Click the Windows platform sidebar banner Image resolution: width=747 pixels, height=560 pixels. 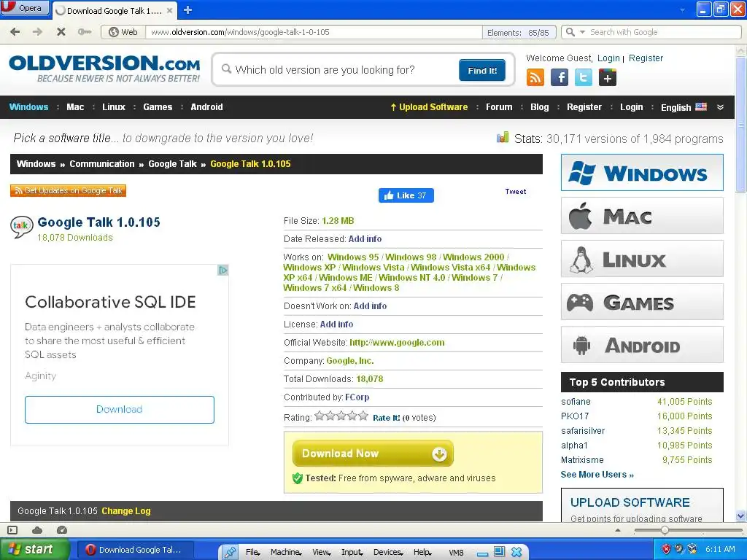642,172
